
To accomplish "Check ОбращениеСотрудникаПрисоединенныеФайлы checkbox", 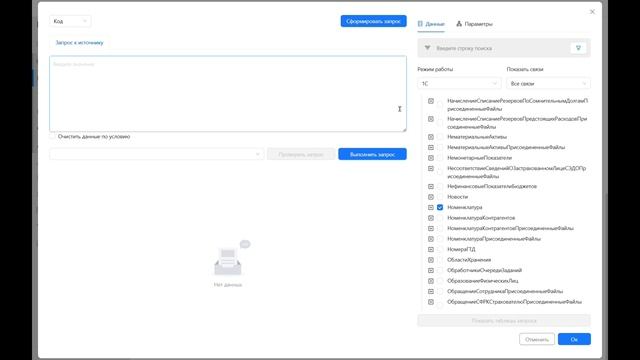I will click(x=440, y=291).
